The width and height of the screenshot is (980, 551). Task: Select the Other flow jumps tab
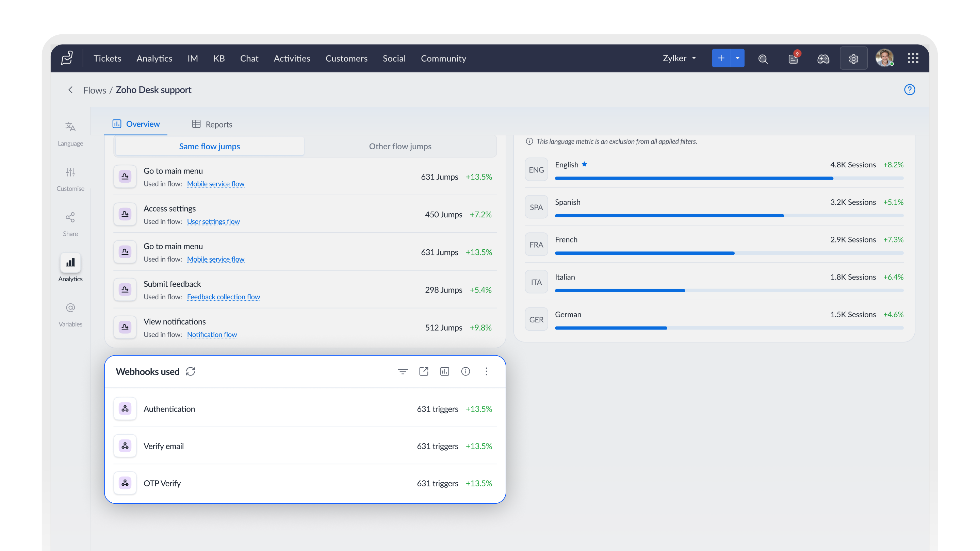tap(400, 146)
